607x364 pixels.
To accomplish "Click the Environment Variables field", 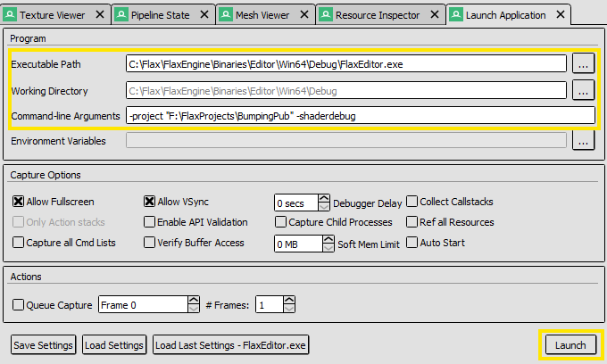I will tap(346, 140).
